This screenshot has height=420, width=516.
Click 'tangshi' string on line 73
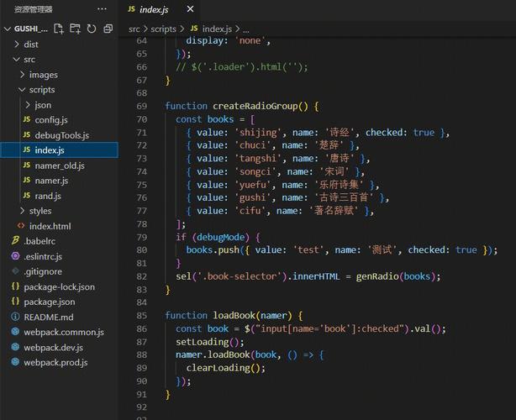tap(258, 159)
